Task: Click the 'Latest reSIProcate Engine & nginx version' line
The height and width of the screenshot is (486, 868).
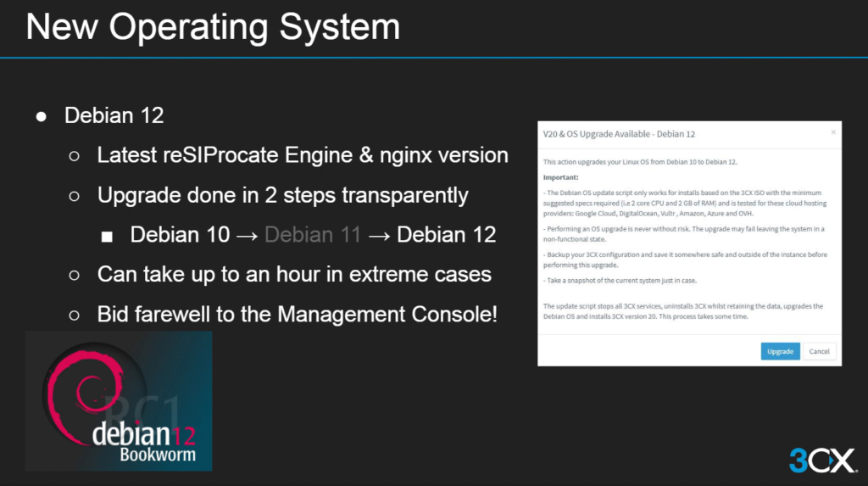Action: click(303, 155)
